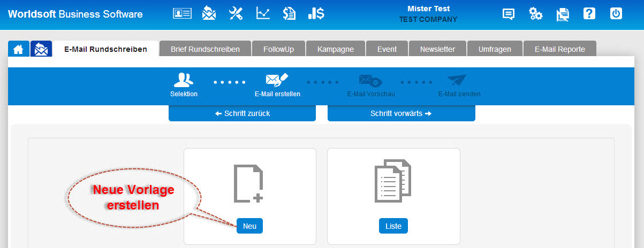Open the Event tab
This screenshot has width=644, height=248.
[x=387, y=49]
